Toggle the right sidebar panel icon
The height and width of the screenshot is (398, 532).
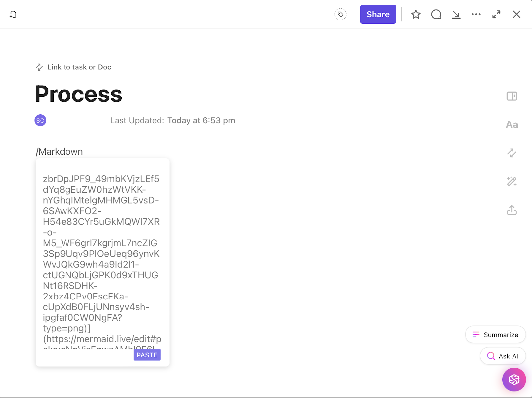[512, 96]
